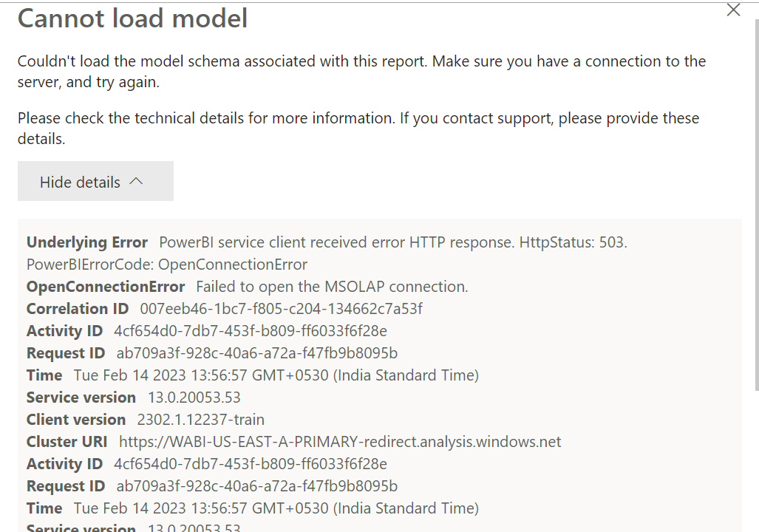Viewport: 759px width, 532px height.
Task: Click 'Failed to open the MSOLAP connection.' text
Action: pyautogui.click(x=332, y=287)
